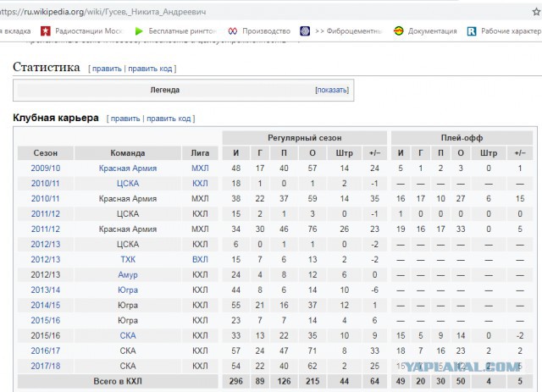
Task: Open the КХЛ league link in 2010/11 ЦСКА row
Action: 200,184
